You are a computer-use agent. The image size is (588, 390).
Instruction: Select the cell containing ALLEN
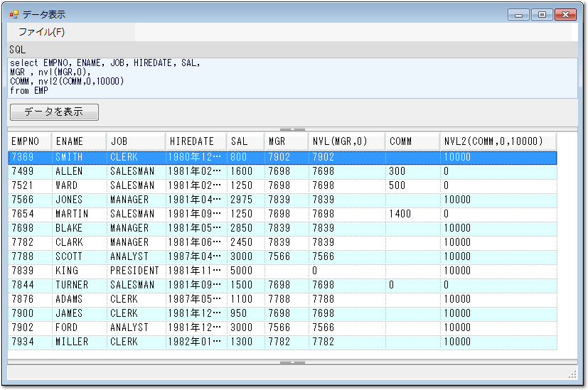pos(78,171)
